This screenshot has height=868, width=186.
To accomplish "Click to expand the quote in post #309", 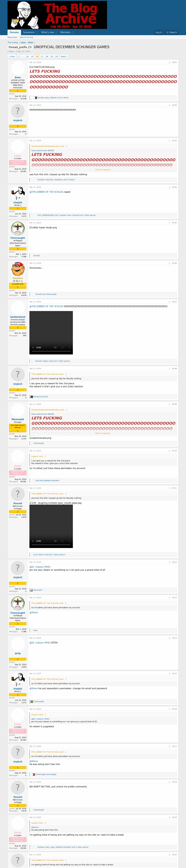I will (103, 433).
